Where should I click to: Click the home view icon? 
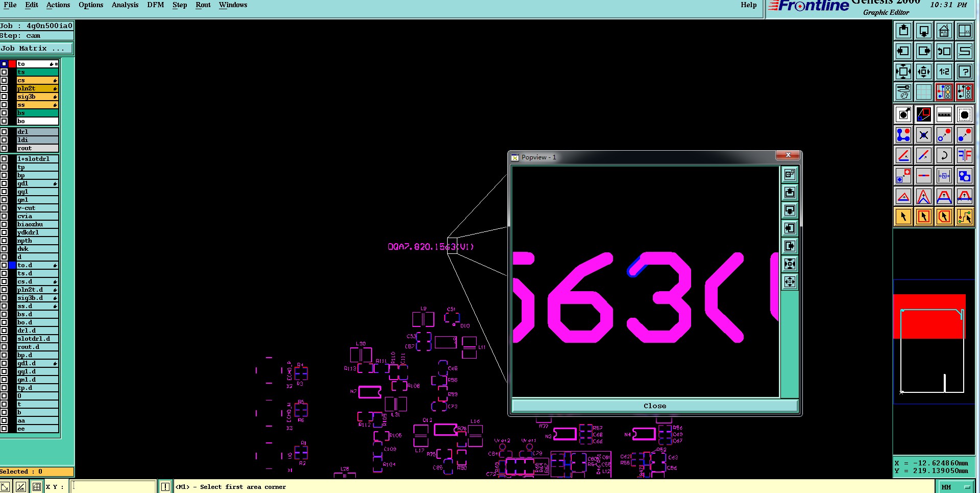coord(944,31)
